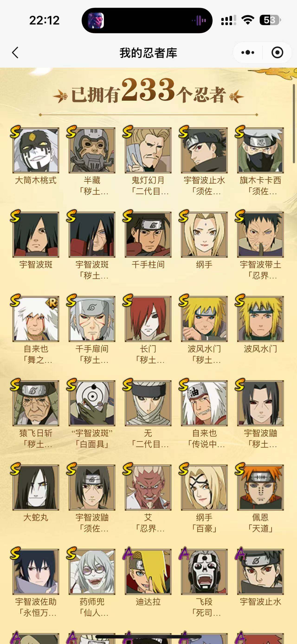Select the white mask 宇智波斑 portrait
The image size is (297, 644).
coord(92,403)
